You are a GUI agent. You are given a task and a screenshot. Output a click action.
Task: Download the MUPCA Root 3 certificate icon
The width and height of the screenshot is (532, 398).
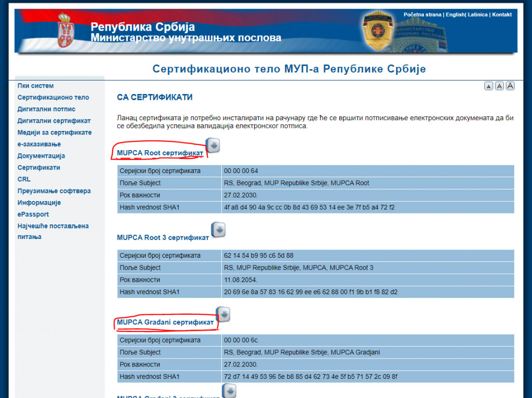coord(218,230)
